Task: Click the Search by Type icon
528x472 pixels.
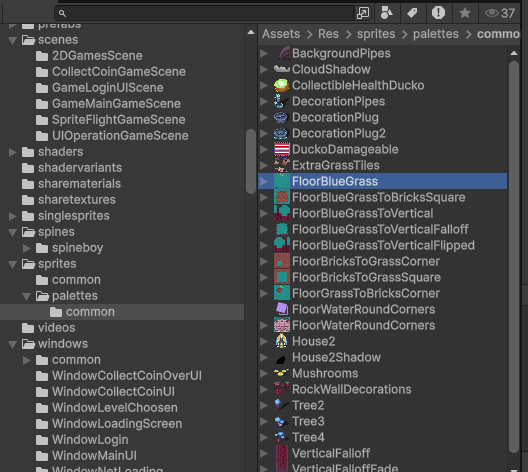Action: pyautogui.click(x=387, y=13)
